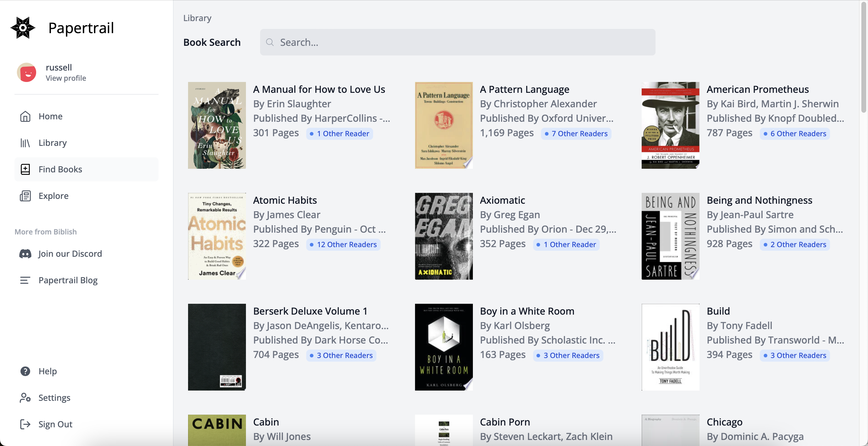Click Boy in a White Room's readers badge

coord(568,355)
